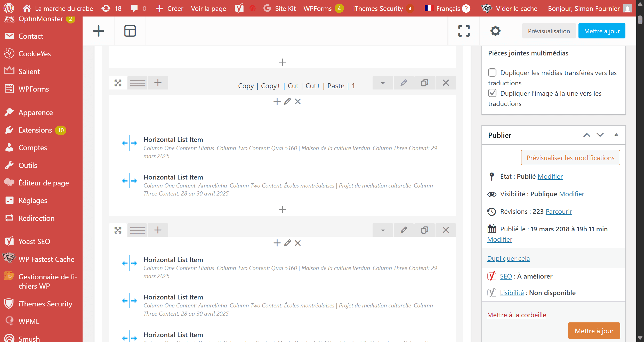
Task: Change second row column layout
Action: click(x=138, y=230)
